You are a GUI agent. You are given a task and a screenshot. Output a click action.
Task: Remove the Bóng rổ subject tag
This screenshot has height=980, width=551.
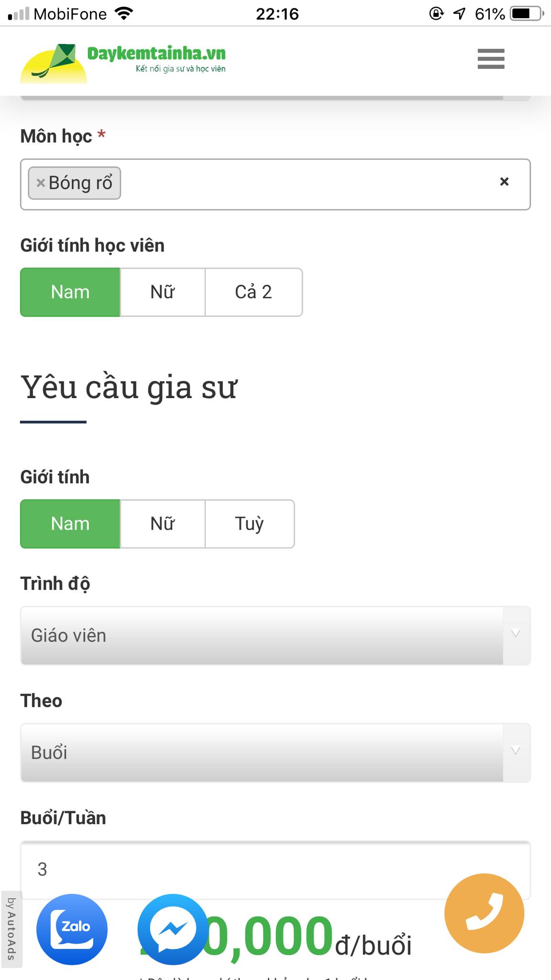click(40, 182)
